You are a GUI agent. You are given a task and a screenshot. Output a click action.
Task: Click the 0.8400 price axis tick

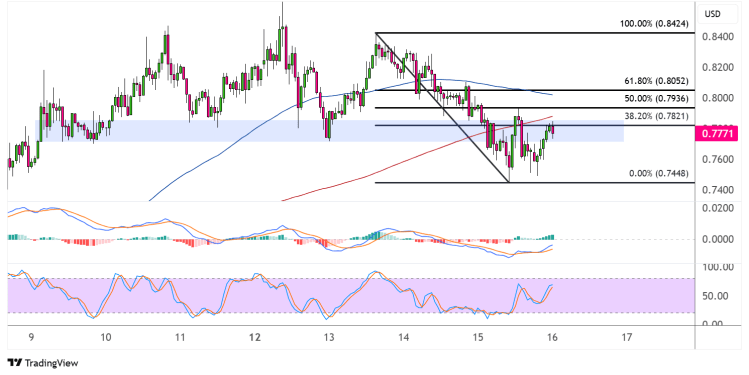click(717, 37)
